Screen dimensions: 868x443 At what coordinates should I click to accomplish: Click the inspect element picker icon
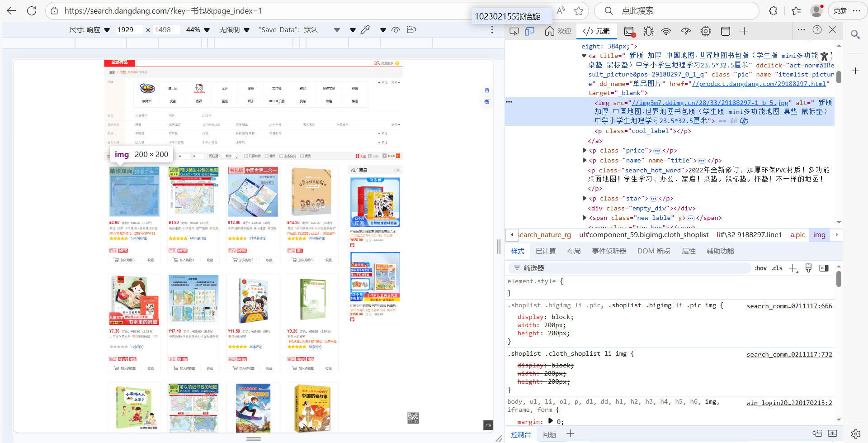coord(514,31)
